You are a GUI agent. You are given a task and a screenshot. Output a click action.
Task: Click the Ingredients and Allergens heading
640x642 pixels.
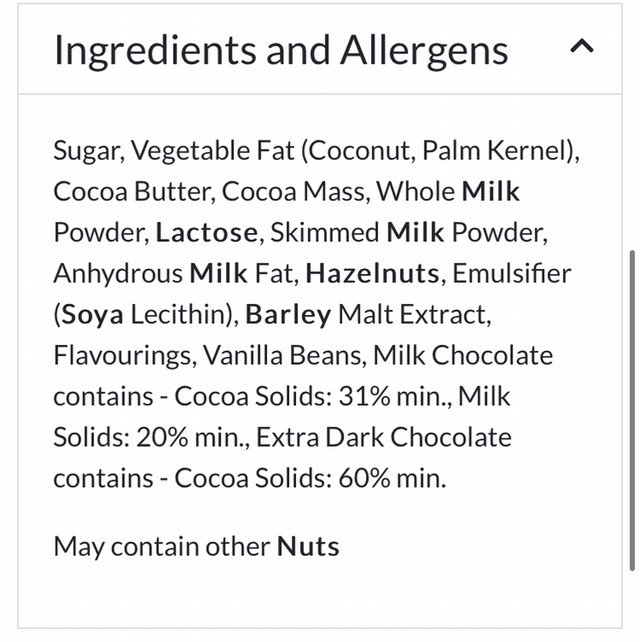point(281,50)
